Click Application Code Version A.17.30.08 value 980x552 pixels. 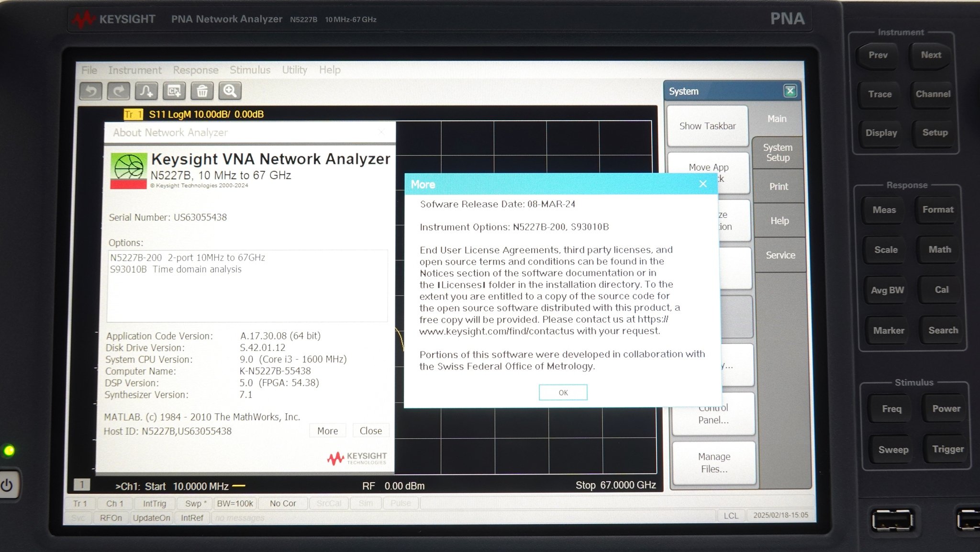tap(280, 336)
